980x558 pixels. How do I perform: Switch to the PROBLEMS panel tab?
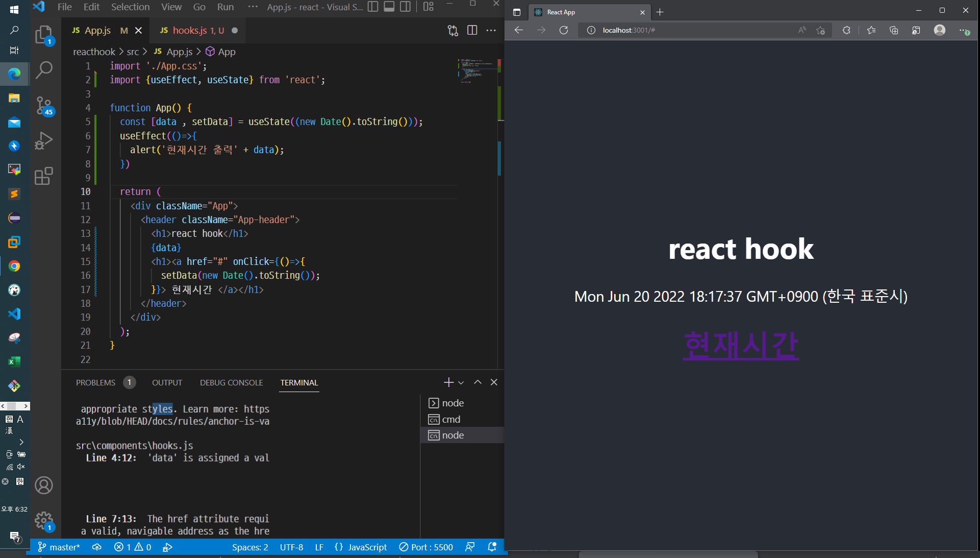(95, 382)
